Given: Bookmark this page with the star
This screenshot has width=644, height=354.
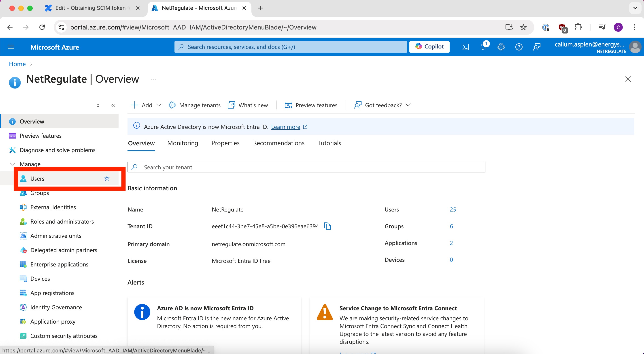Looking at the screenshot, I should point(523,27).
